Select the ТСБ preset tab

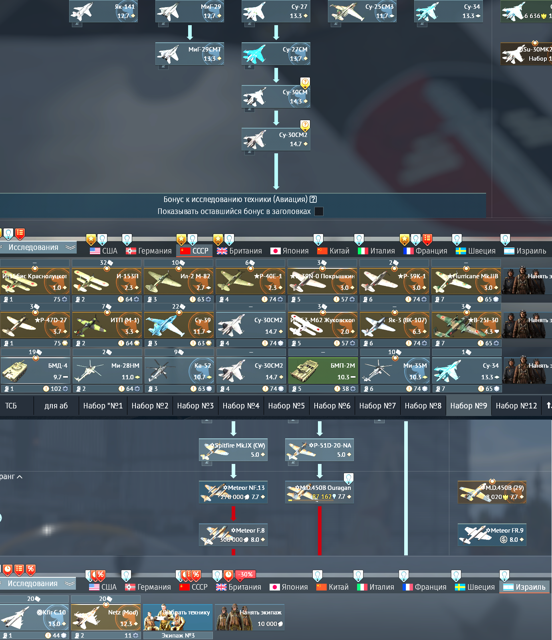pos(11,406)
